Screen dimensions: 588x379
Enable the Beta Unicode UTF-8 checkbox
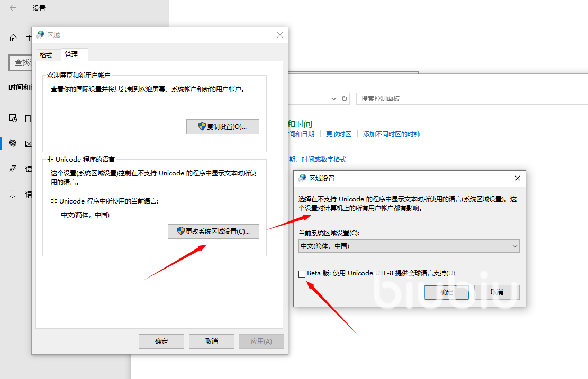pyautogui.click(x=302, y=274)
